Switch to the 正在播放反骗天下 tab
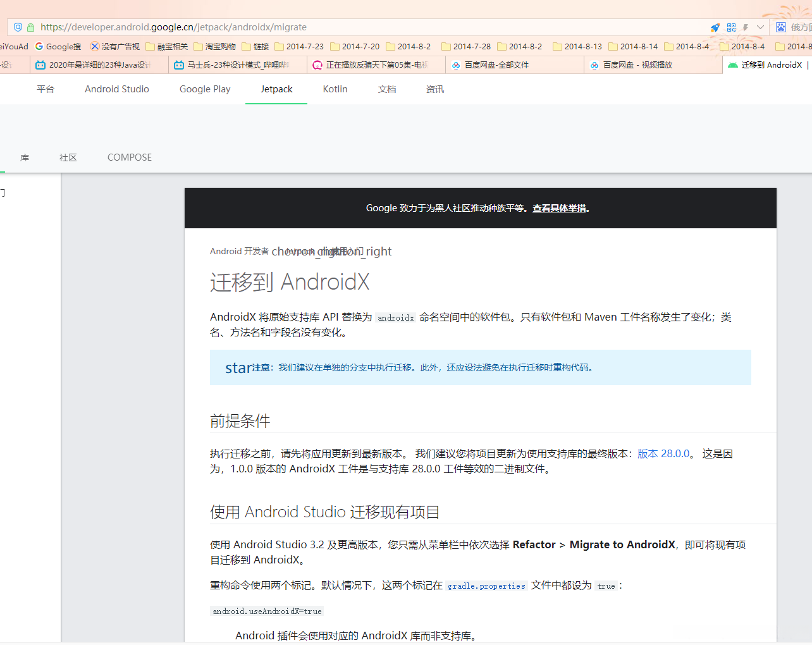The height and width of the screenshot is (645, 812). coord(376,65)
